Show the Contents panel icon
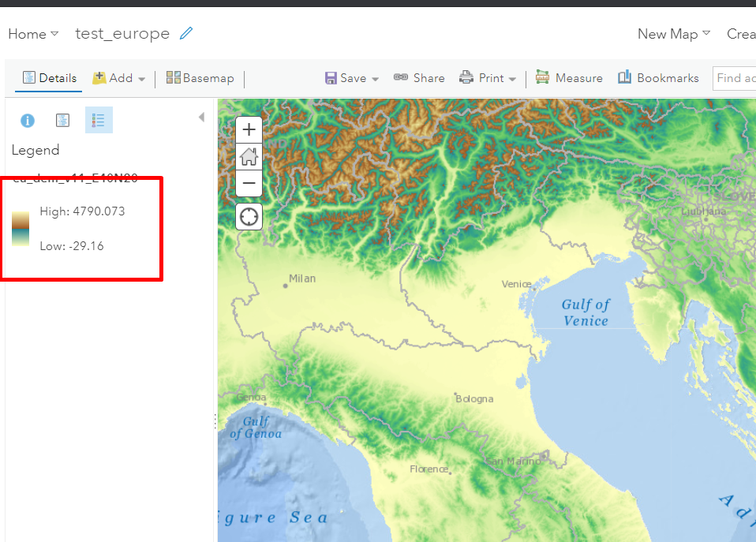This screenshot has width=756, height=542. [62, 120]
